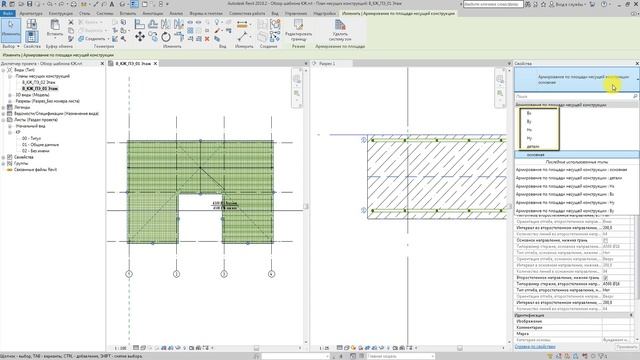Screen dimensions: 640x360
Task: Open the type selector dropdown in Свойства
Action: [x=576, y=80]
